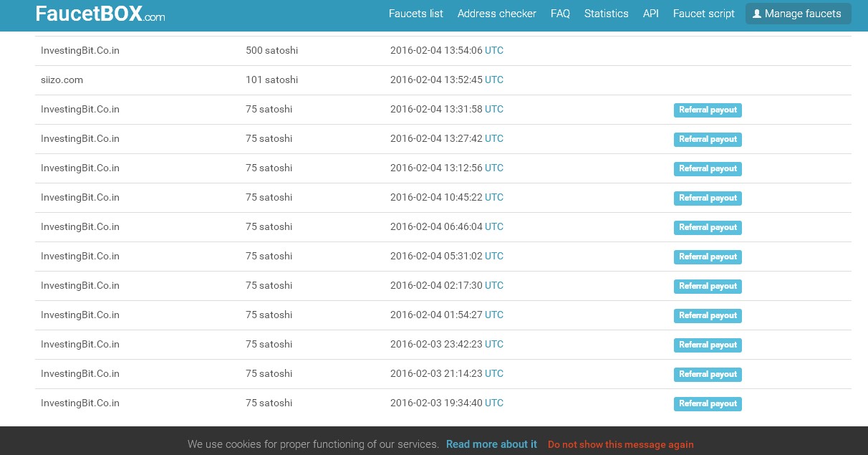Select timestamp 2016-02-04 01:54:27
This screenshot has height=455, width=868.
(x=436, y=315)
